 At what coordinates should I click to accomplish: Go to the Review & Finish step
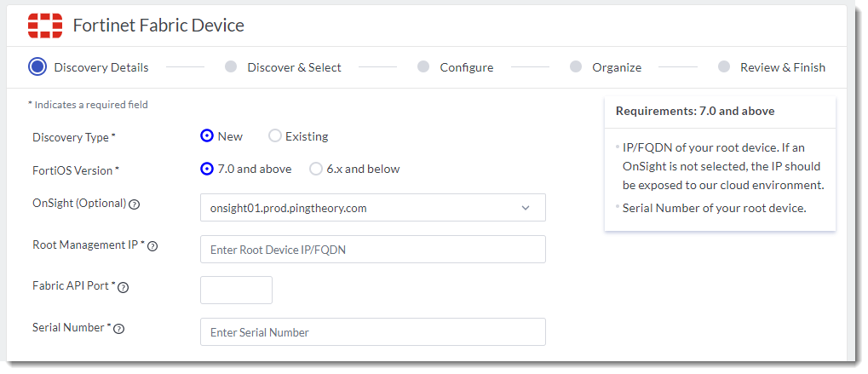pos(782,67)
